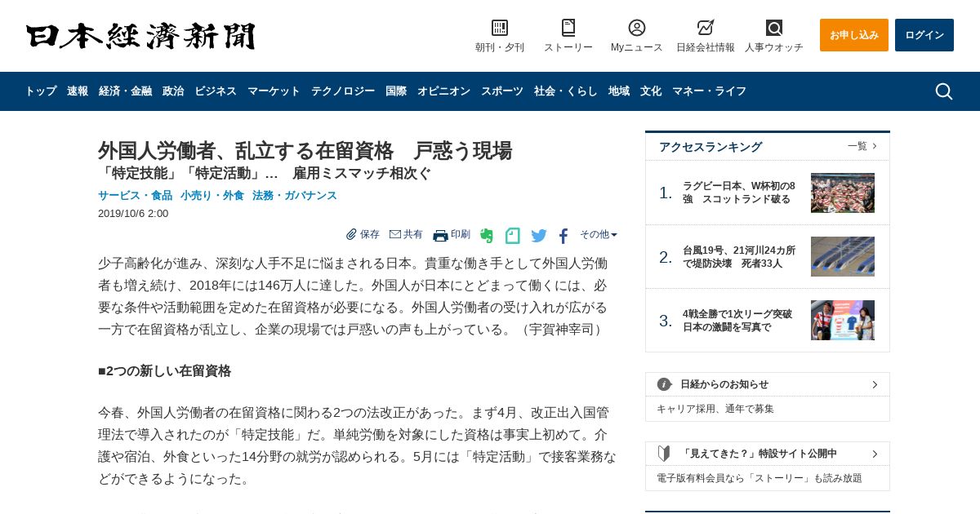Image resolution: width=980 pixels, height=514 pixels.
Task: Select マネー・ライフ in the navigation bar
Action: tap(709, 91)
